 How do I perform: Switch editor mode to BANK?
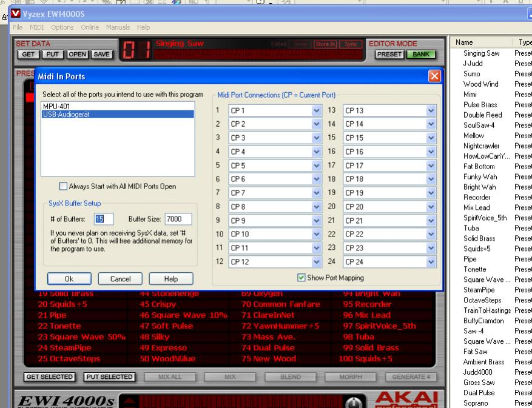point(421,55)
